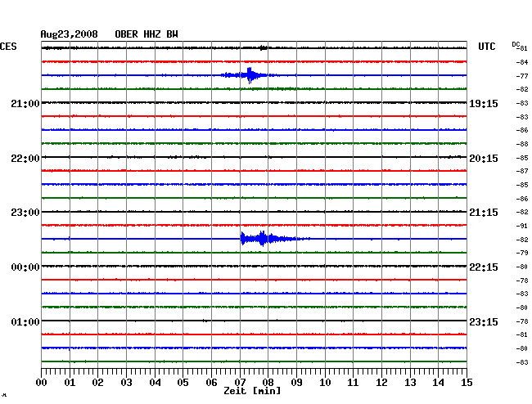Click the 21:15 UTC time label

(484, 213)
